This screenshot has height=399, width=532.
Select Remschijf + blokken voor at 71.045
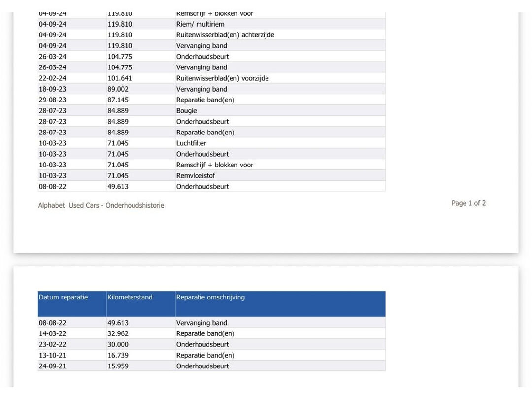click(215, 165)
